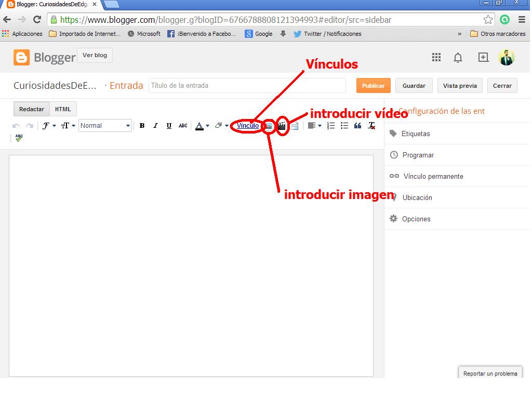Insert a link with Vínculo
The height and width of the screenshot is (399, 532).
(248, 126)
